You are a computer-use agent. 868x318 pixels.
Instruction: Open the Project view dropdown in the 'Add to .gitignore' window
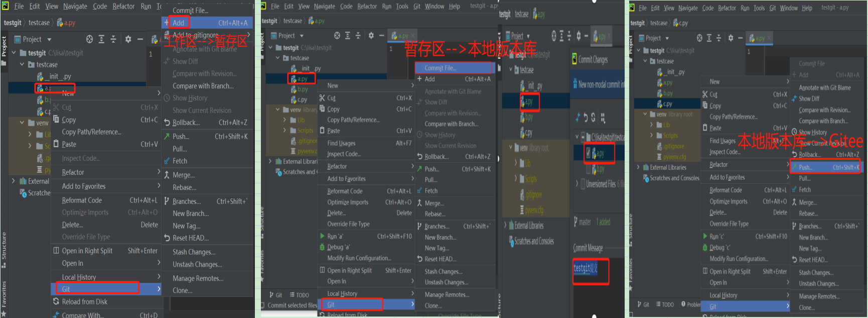point(49,39)
